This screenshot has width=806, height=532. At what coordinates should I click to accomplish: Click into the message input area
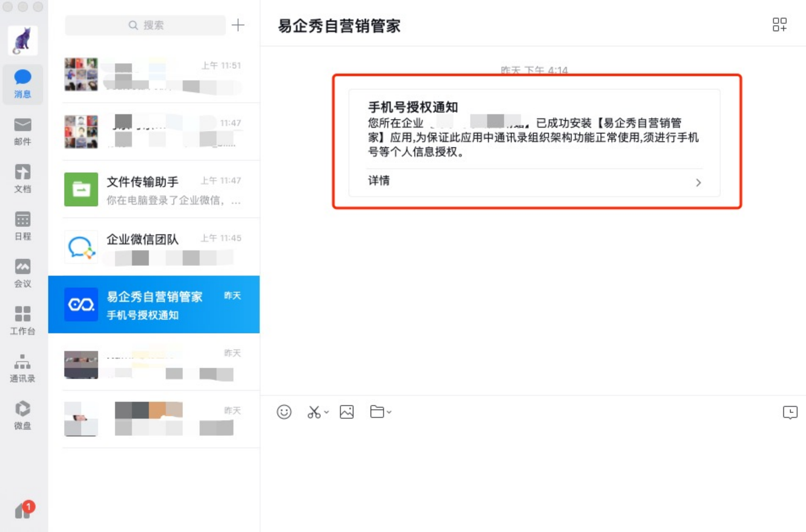pos(533,477)
